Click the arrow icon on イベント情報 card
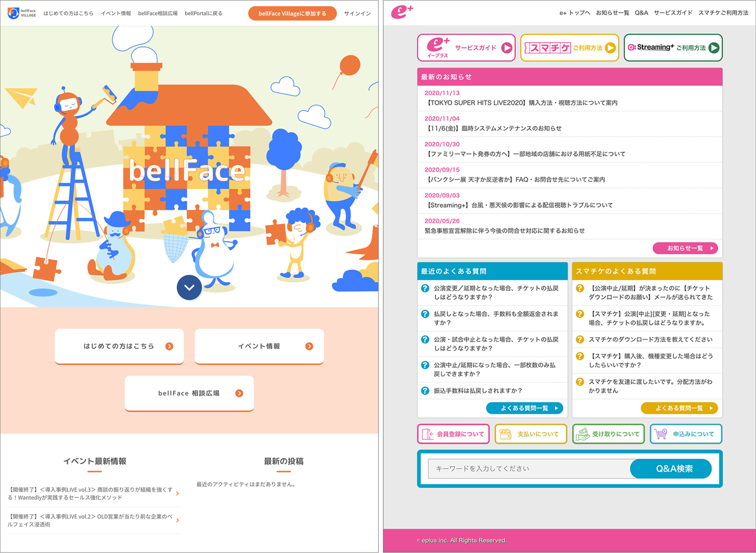This screenshot has width=756, height=553. (309, 346)
